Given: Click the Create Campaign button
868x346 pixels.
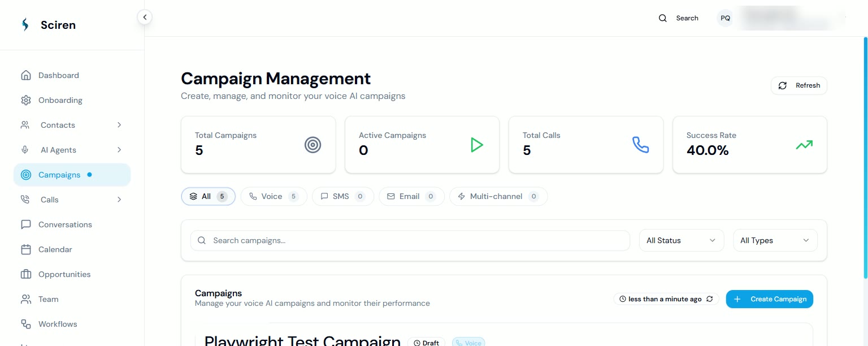Looking at the screenshot, I should pyautogui.click(x=770, y=299).
